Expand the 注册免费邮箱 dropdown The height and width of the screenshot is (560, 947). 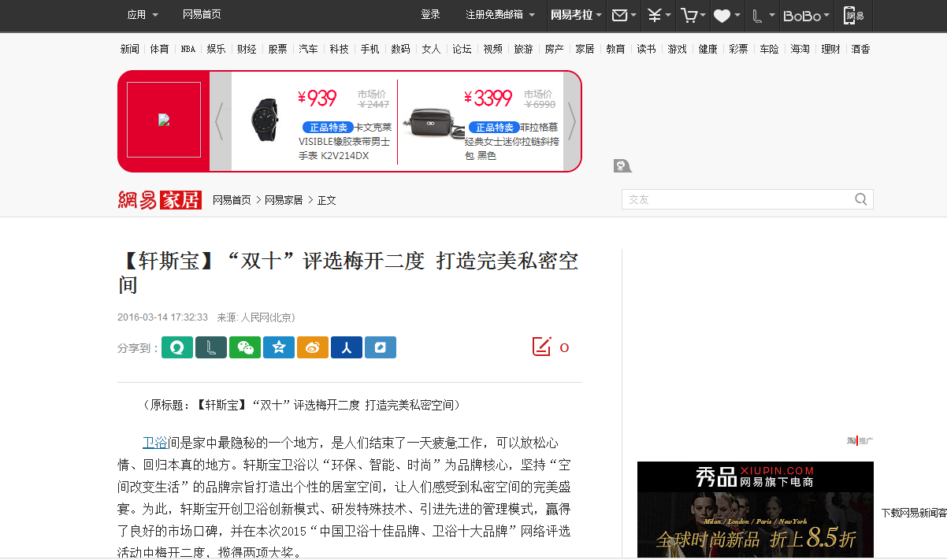pos(499,15)
